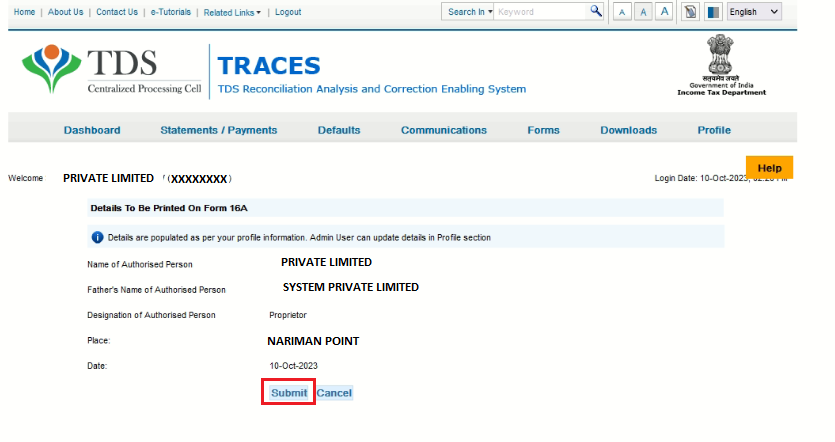Select the medium font size icon
The image size is (835, 442).
pyautogui.click(x=643, y=12)
